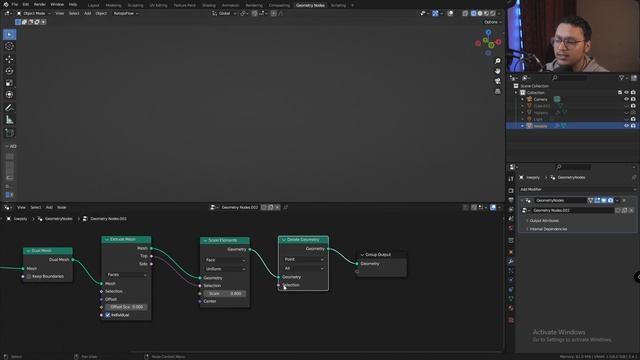
Task: Click the pin icon in node editor header
Action: 286,207
